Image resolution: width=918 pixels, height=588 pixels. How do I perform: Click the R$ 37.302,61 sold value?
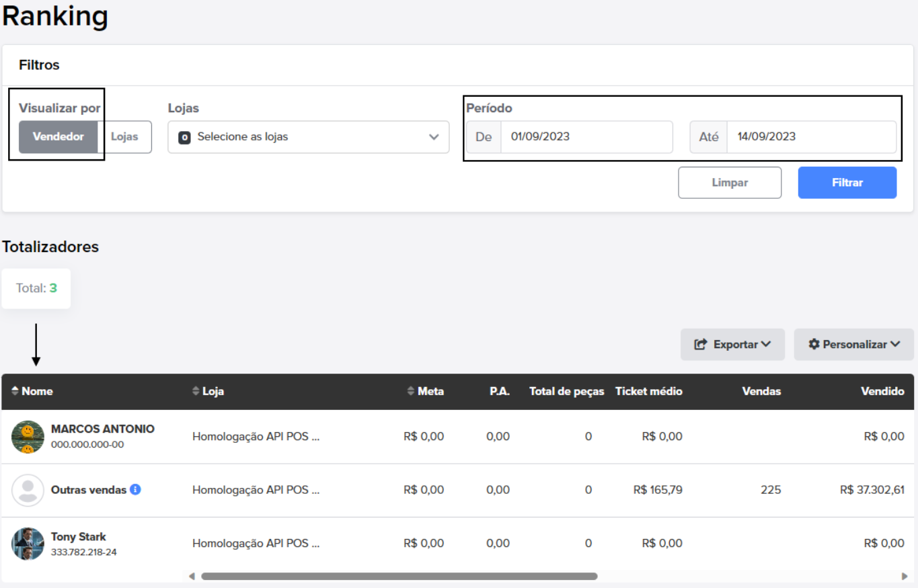tap(872, 490)
